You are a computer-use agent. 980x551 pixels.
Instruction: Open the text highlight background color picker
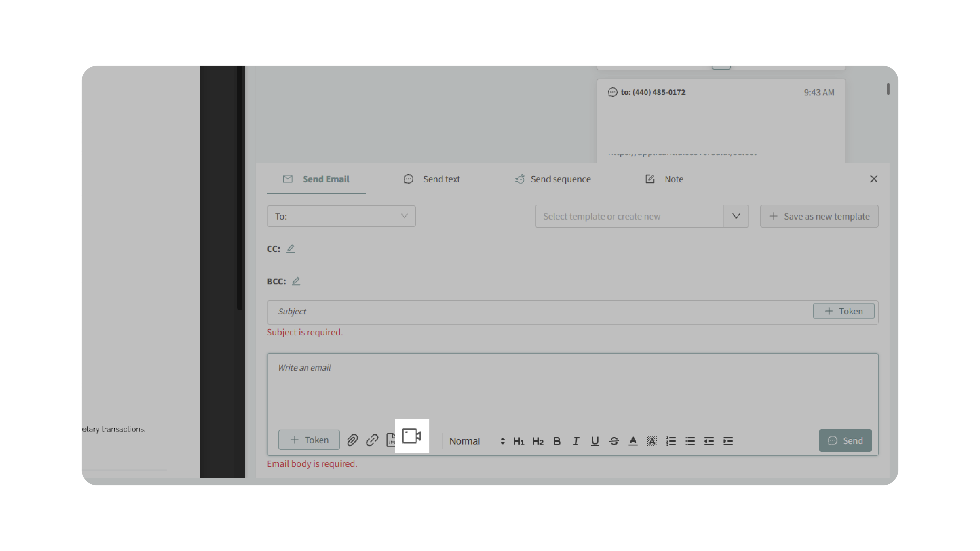(x=652, y=441)
